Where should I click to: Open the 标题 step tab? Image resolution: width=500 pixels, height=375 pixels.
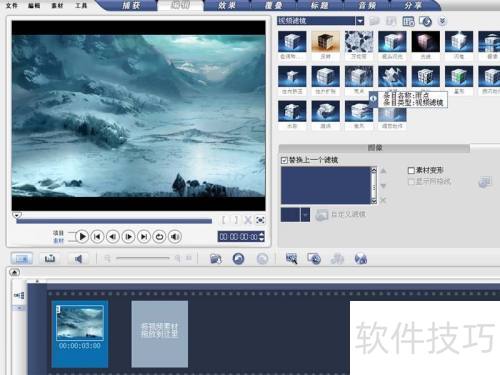click(x=319, y=5)
